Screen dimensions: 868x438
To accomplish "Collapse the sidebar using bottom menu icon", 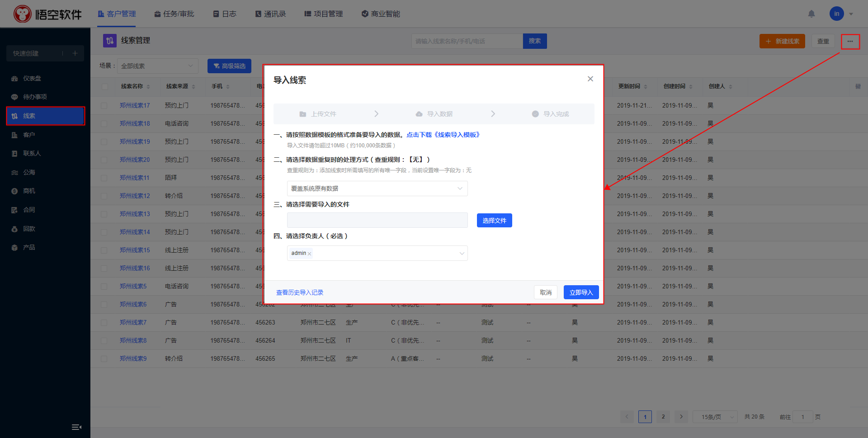I will pos(76,427).
